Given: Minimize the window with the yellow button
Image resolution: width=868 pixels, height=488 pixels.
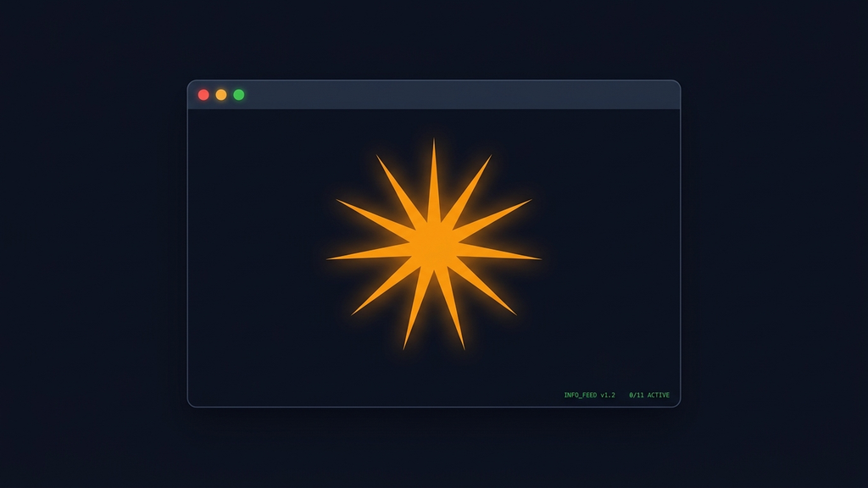Looking at the screenshot, I should tap(221, 95).
